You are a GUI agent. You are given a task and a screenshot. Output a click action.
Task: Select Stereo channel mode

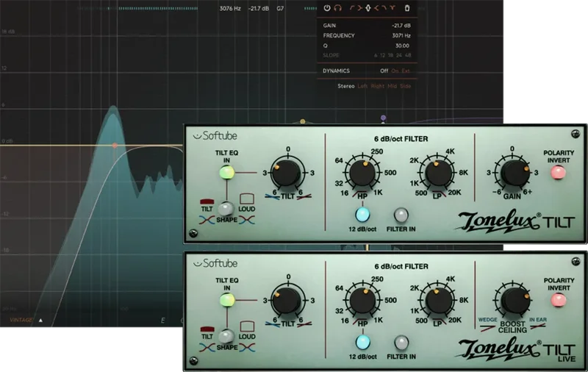click(345, 86)
